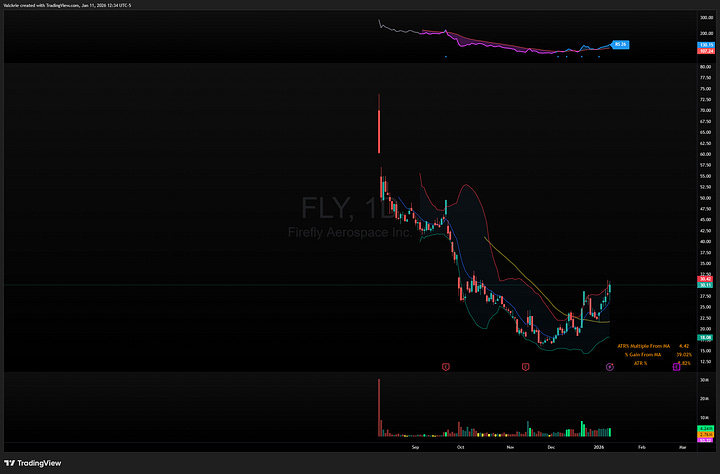Screen dimensions: 720x474
Task: Click the 300.00 tick on indicator scale
Action: [706, 17]
